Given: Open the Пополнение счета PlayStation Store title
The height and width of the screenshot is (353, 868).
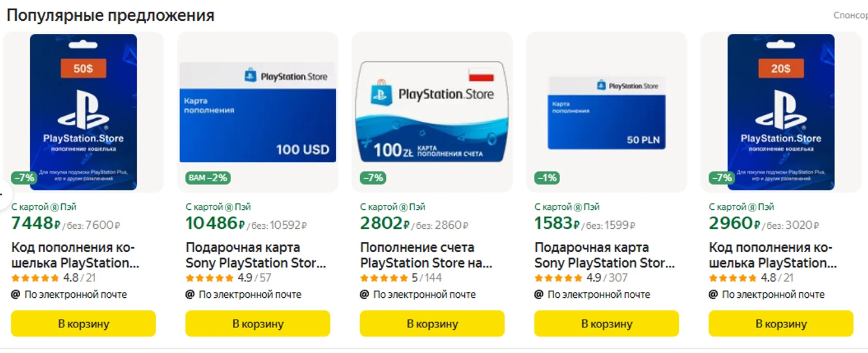Looking at the screenshot, I should [x=426, y=255].
